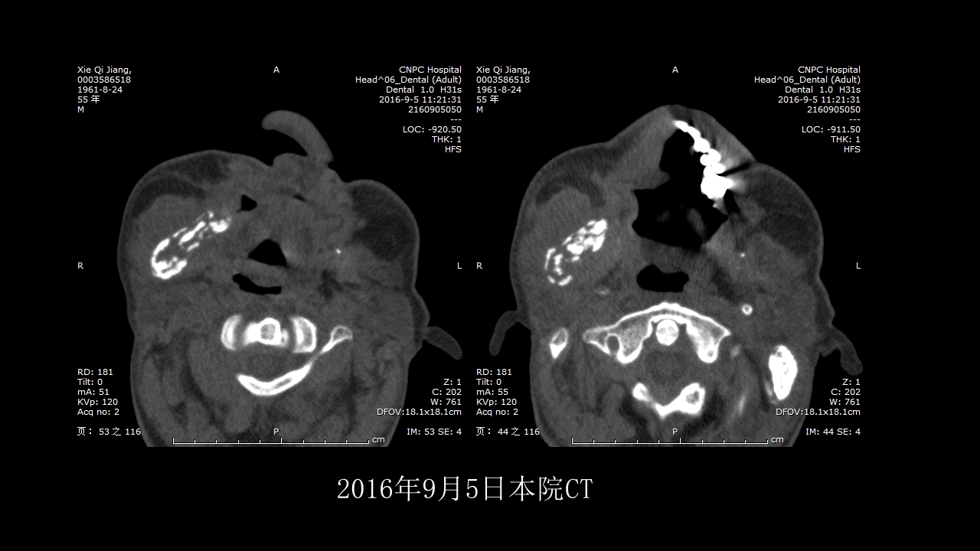The image size is (980, 551).
Task: Click the cm scale ruler under left image
Action: (x=272, y=441)
